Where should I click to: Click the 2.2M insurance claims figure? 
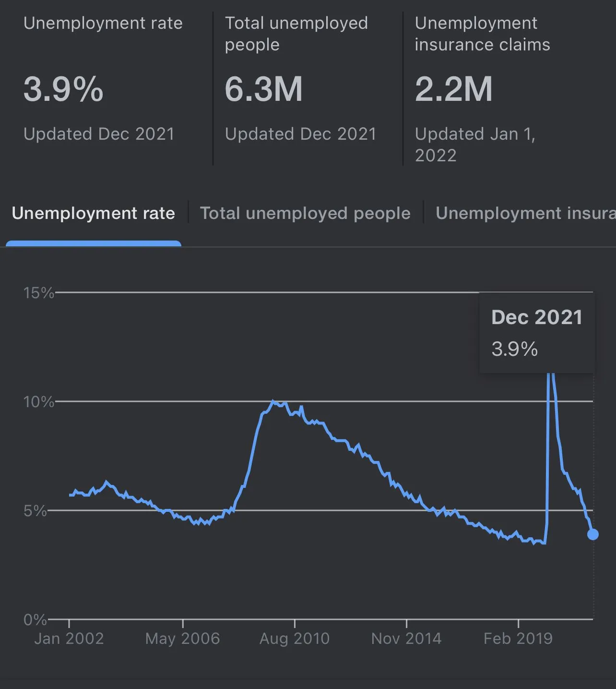coord(453,89)
